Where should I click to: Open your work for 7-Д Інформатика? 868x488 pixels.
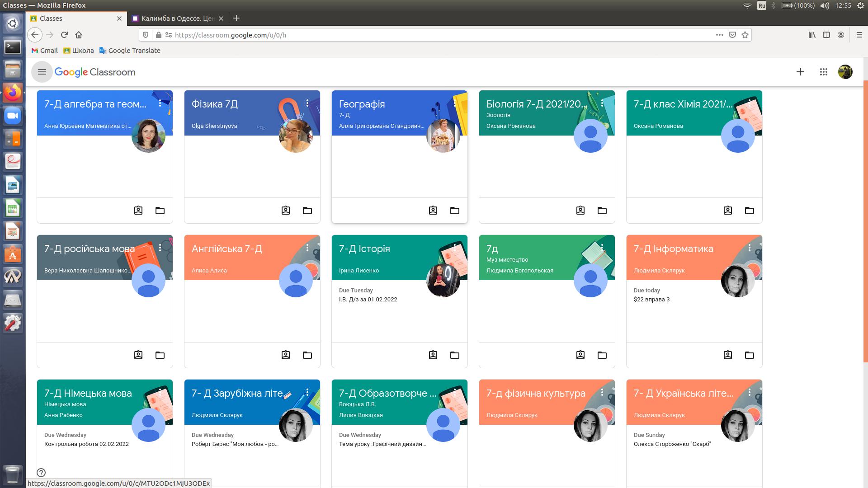(x=728, y=355)
